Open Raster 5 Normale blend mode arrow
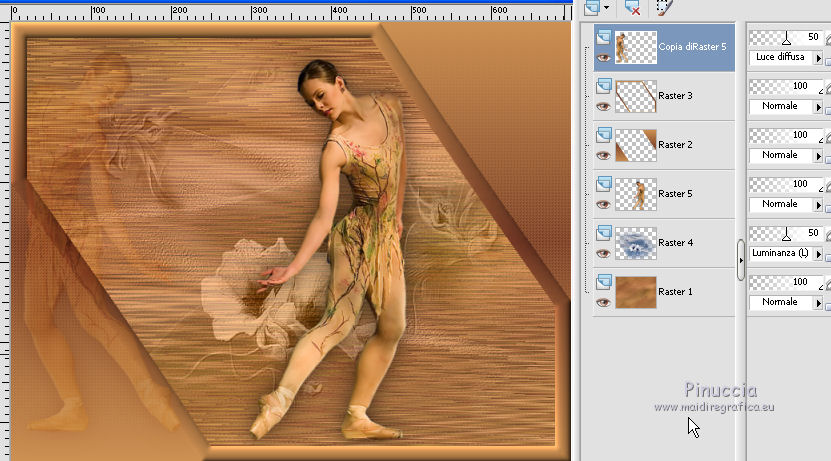This screenshot has height=461, width=831. pos(818,205)
